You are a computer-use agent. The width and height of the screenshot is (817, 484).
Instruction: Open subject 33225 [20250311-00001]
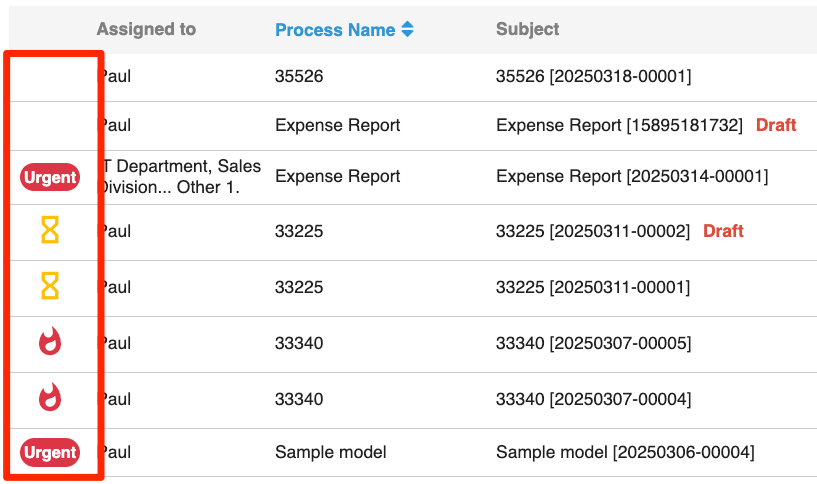pos(593,287)
